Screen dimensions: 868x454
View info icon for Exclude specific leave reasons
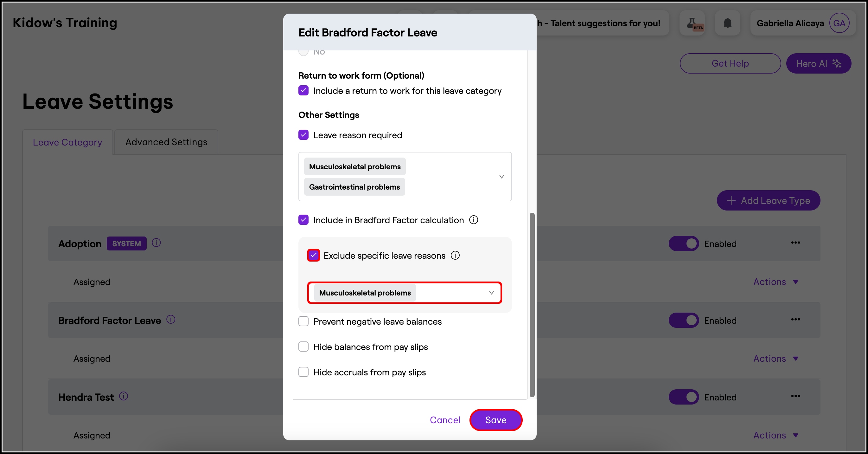point(455,255)
